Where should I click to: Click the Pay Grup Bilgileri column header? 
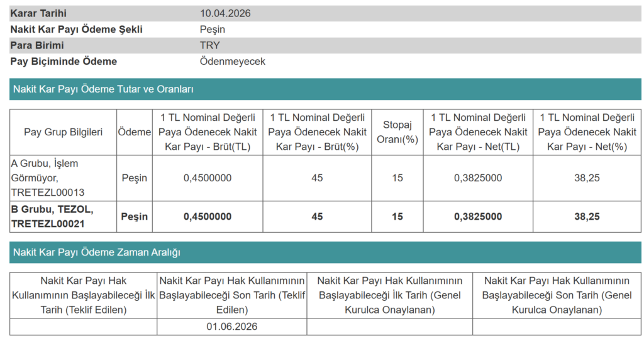63,132
